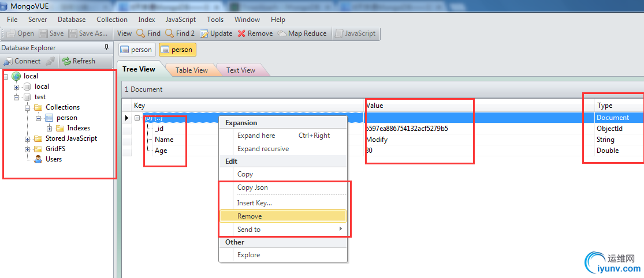Open the Help menu
Image resolution: width=644 pixels, height=278 pixels.
(x=278, y=19)
